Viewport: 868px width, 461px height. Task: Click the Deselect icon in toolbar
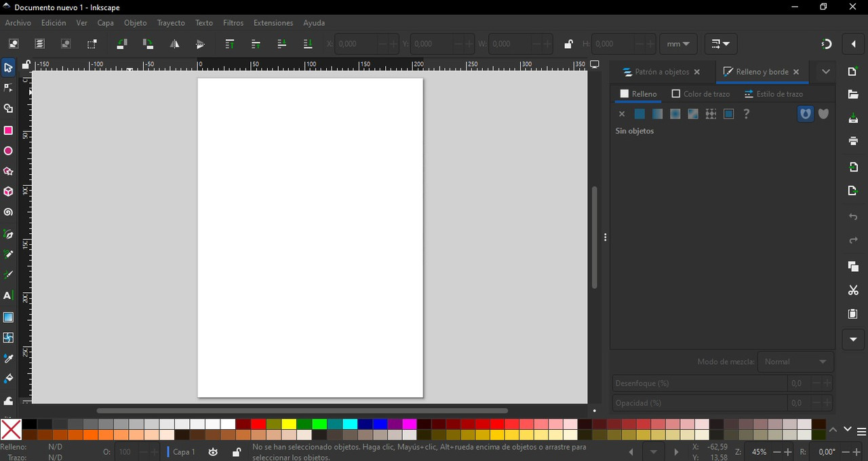pos(66,44)
